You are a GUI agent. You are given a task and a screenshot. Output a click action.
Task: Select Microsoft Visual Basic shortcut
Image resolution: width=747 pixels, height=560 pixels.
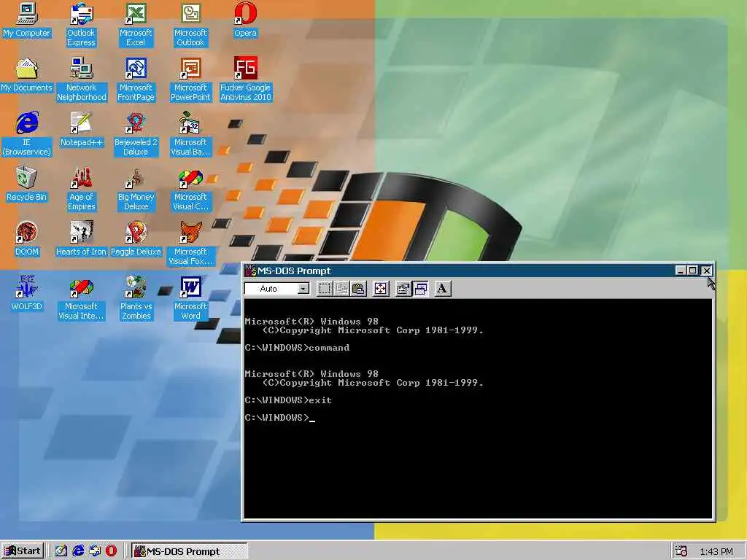pyautogui.click(x=190, y=134)
